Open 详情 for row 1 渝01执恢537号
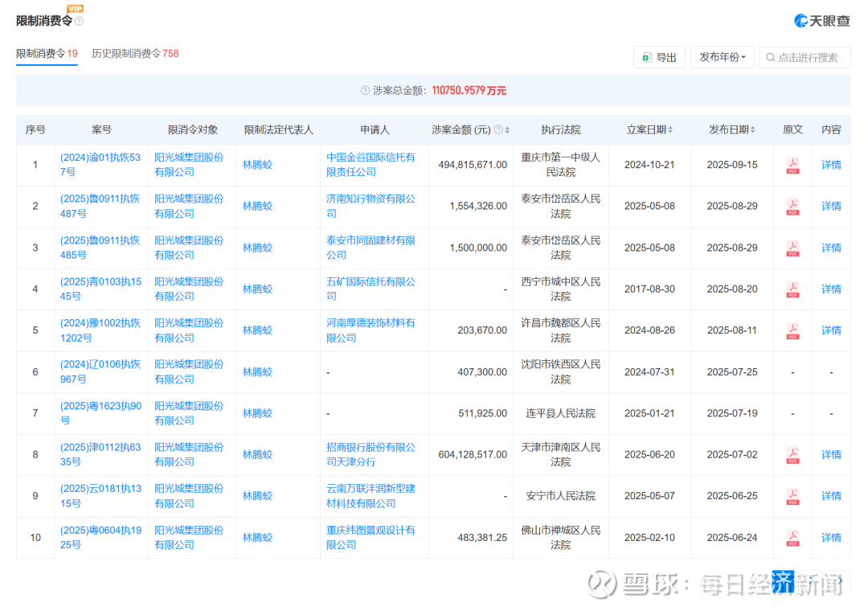Screen dimensions: 868x611 coord(831,165)
